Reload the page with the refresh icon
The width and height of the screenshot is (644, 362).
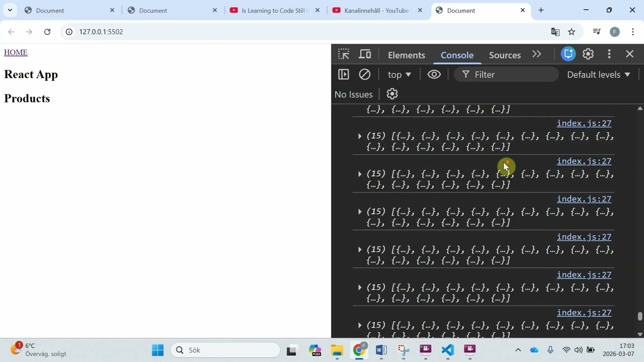(47, 32)
